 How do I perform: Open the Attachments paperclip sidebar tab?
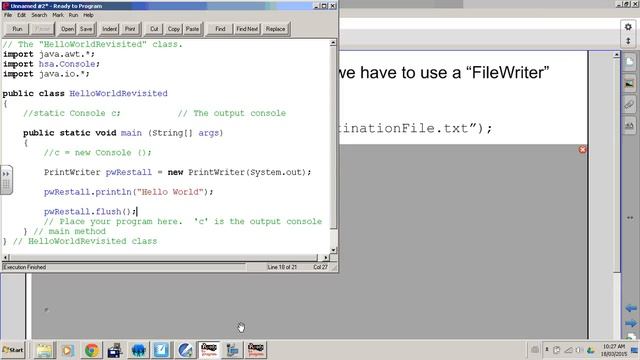point(629,104)
